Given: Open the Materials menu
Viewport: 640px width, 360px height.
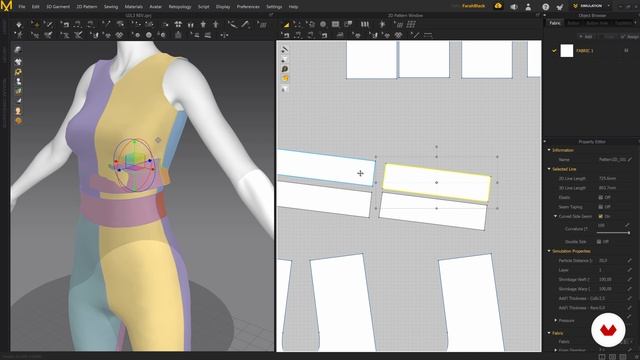Looking at the screenshot, I should (133, 7).
